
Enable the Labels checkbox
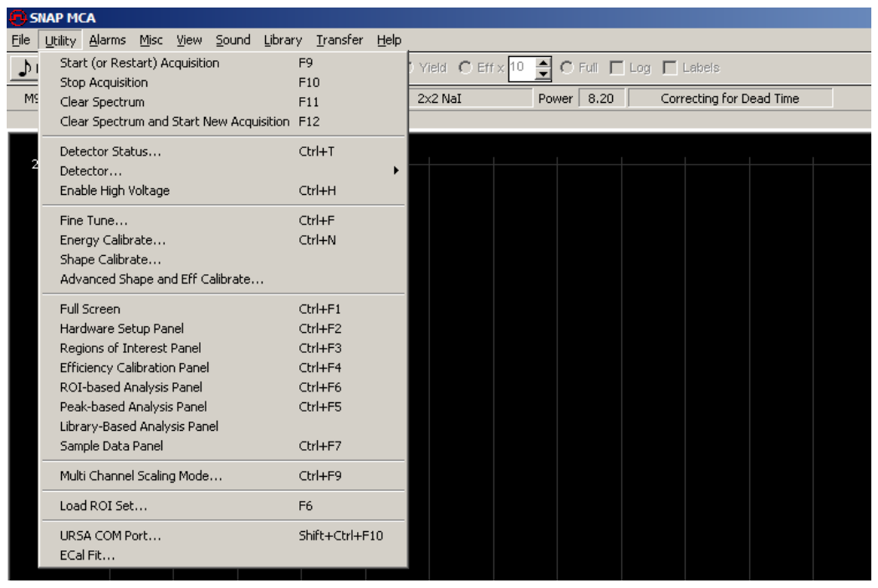tap(670, 68)
